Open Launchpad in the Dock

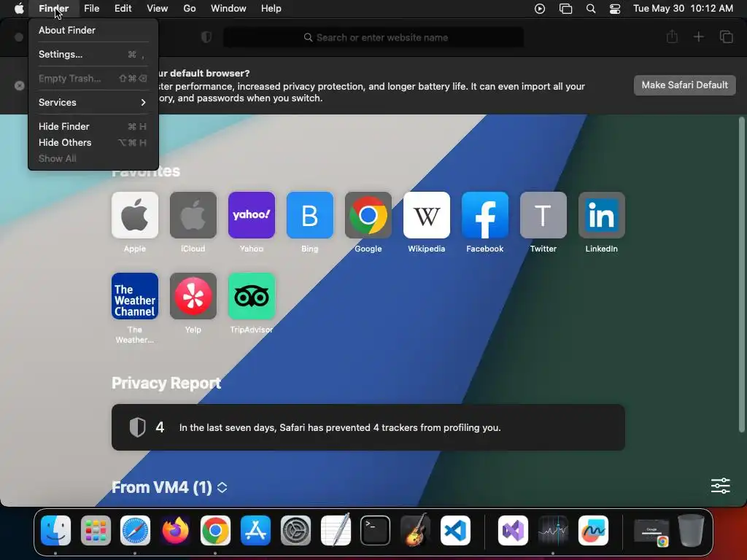[x=96, y=531]
